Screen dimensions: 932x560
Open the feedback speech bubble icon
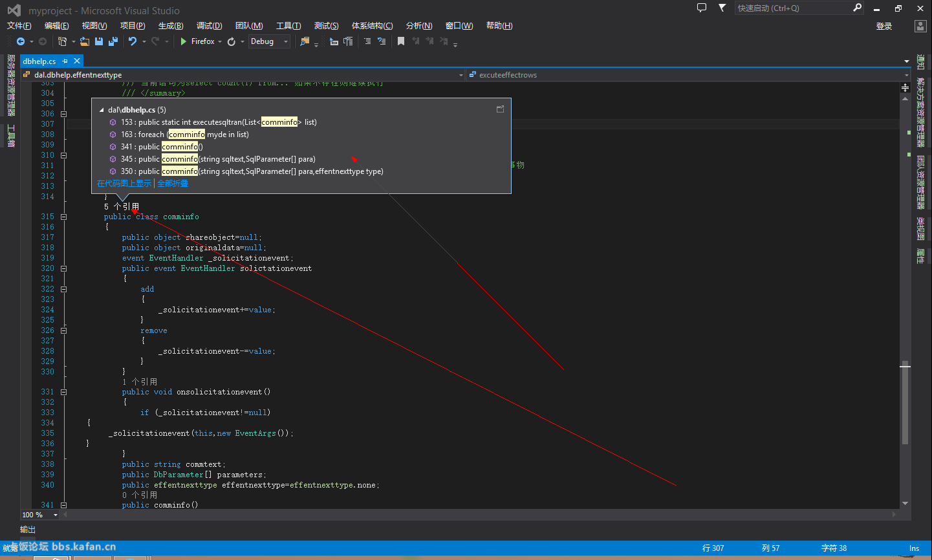[x=702, y=8]
